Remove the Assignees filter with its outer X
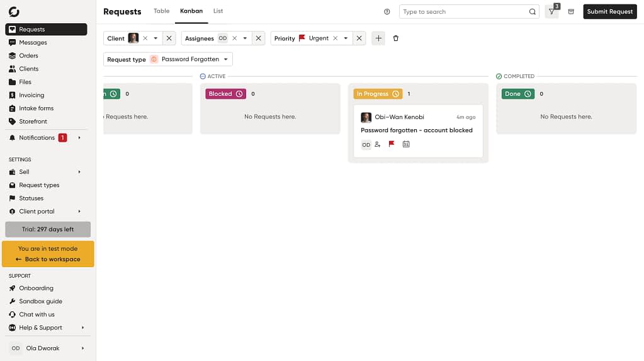This screenshot has height=361, width=644. coord(258,38)
